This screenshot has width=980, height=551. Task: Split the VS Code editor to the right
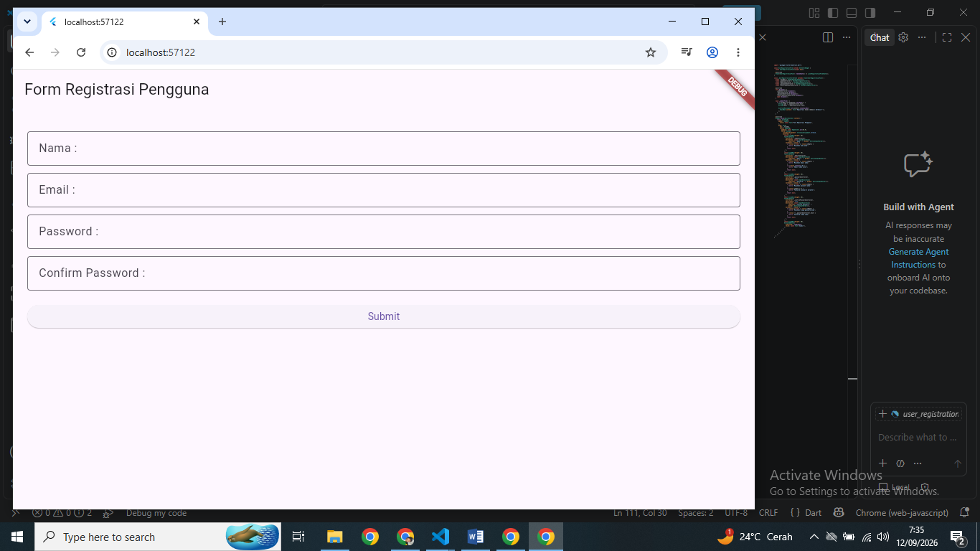(828, 37)
